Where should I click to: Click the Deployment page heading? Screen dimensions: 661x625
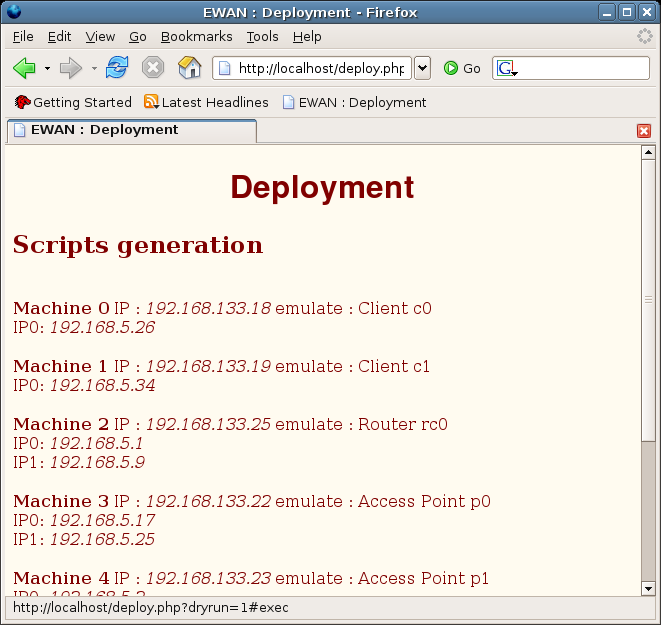pos(322,187)
